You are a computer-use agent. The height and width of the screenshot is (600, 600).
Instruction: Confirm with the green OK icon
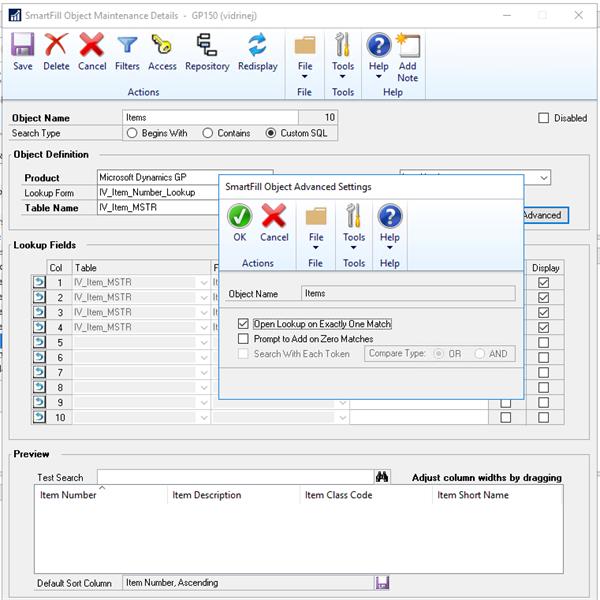pos(239,223)
